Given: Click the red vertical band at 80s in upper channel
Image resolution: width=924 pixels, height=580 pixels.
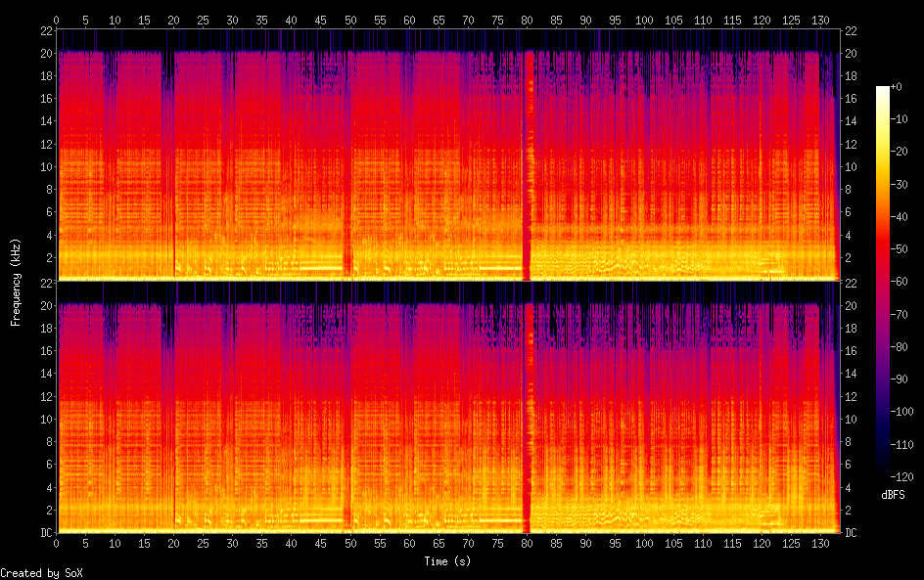Looking at the screenshot, I should [x=529, y=166].
